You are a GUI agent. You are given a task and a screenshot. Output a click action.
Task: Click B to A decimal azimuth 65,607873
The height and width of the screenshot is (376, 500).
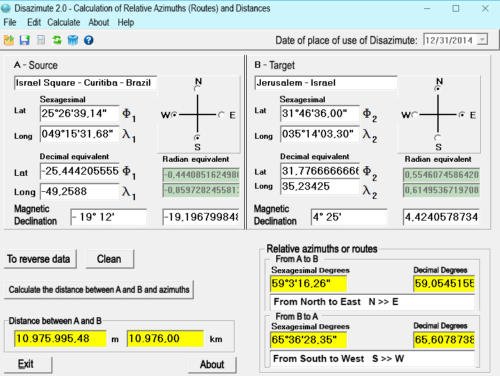tap(444, 340)
